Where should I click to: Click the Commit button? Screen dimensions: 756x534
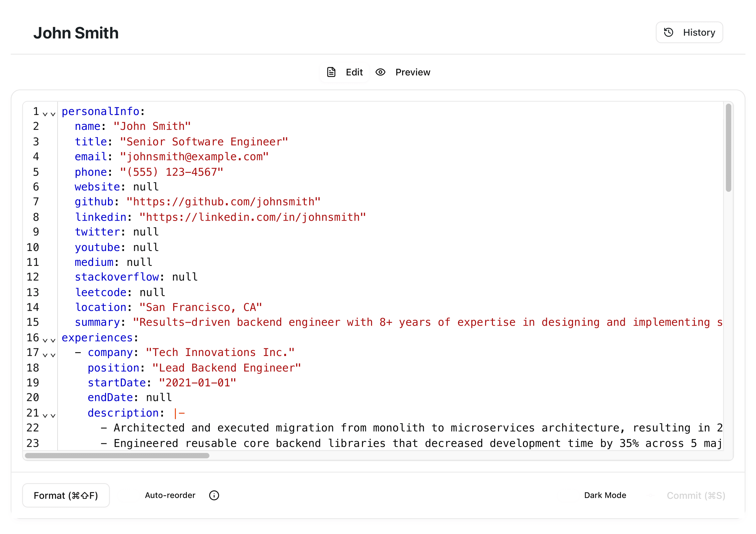[x=696, y=495]
